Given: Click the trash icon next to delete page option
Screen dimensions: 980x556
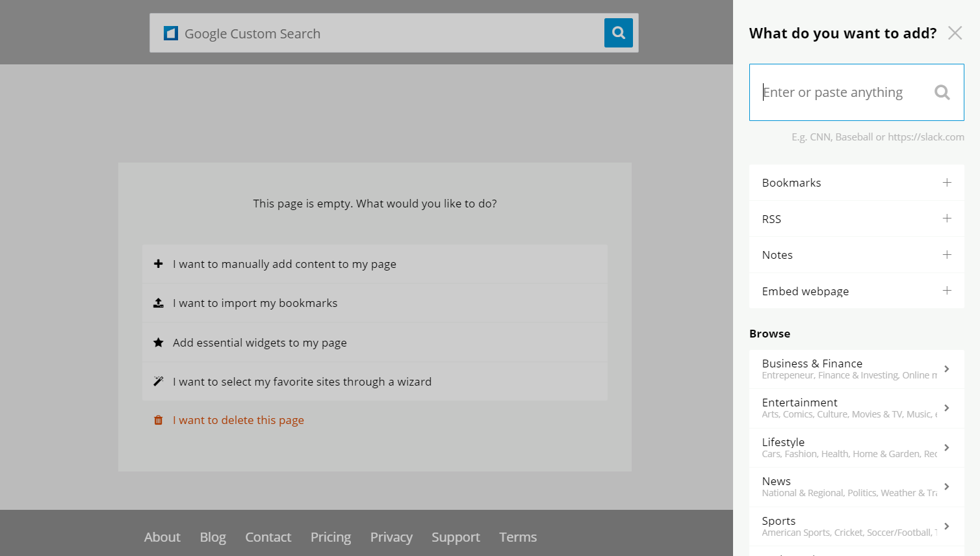Looking at the screenshot, I should [x=158, y=420].
